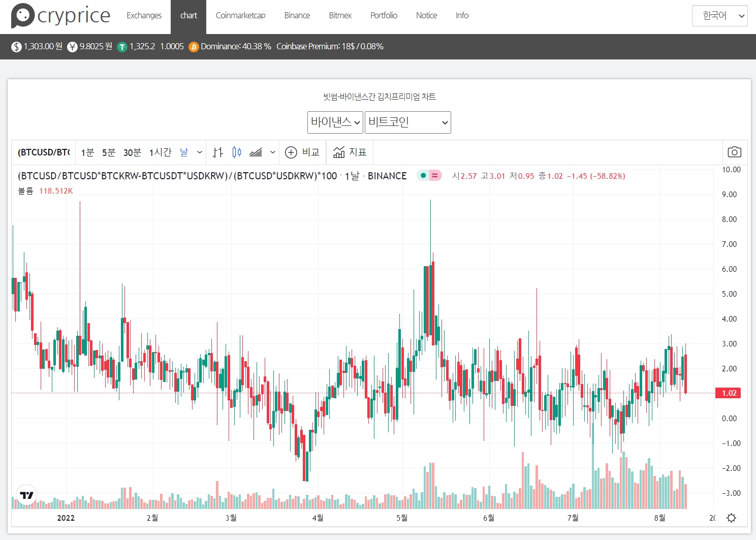This screenshot has width=756, height=540.
Task: Click the TradingView logo
Action: click(26, 495)
